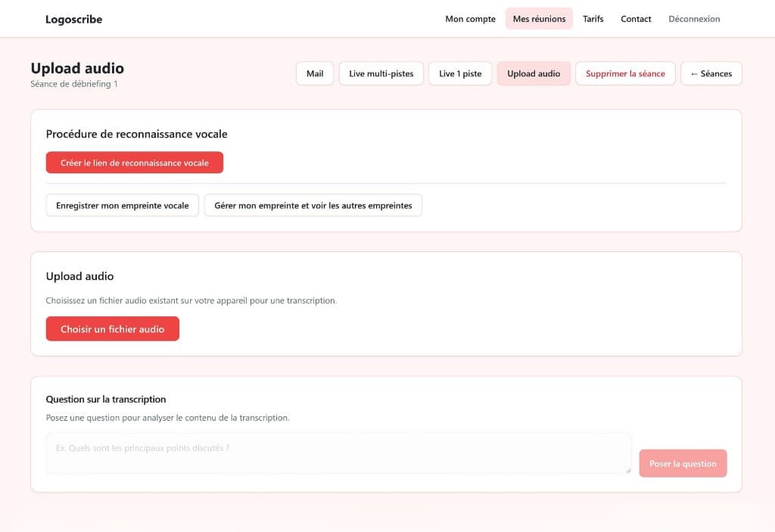Click Choisir un fichier audio
This screenshot has width=775, height=532.
[x=112, y=328]
